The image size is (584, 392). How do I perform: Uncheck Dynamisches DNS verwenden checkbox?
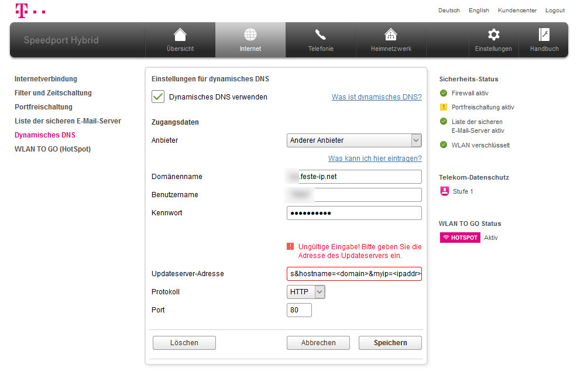click(158, 97)
